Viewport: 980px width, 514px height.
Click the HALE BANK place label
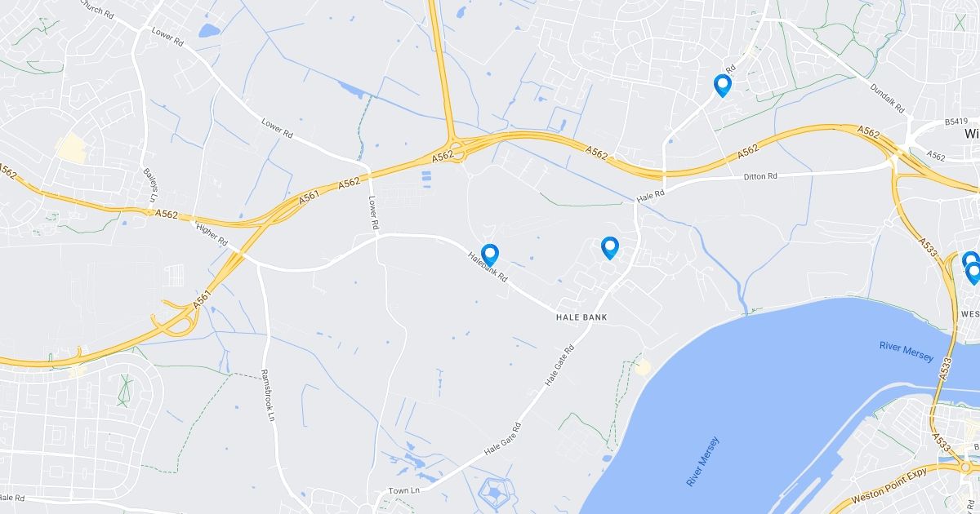(581, 317)
